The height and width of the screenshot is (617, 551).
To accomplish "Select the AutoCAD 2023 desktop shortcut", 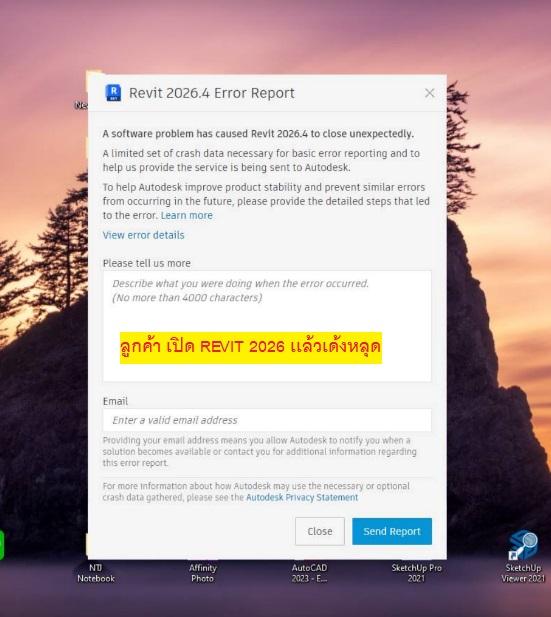I will pyautogui.click(x=309, y=573).
